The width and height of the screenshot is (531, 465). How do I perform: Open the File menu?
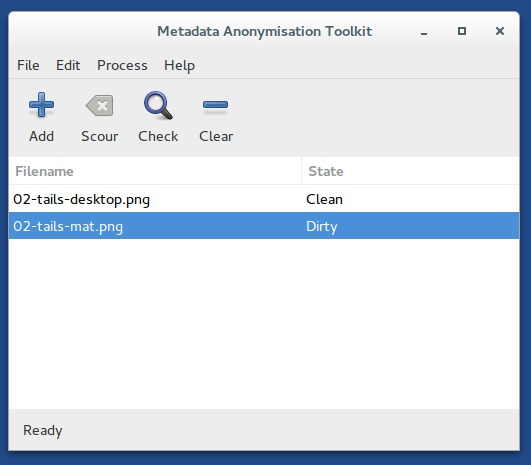click(28, 65)
